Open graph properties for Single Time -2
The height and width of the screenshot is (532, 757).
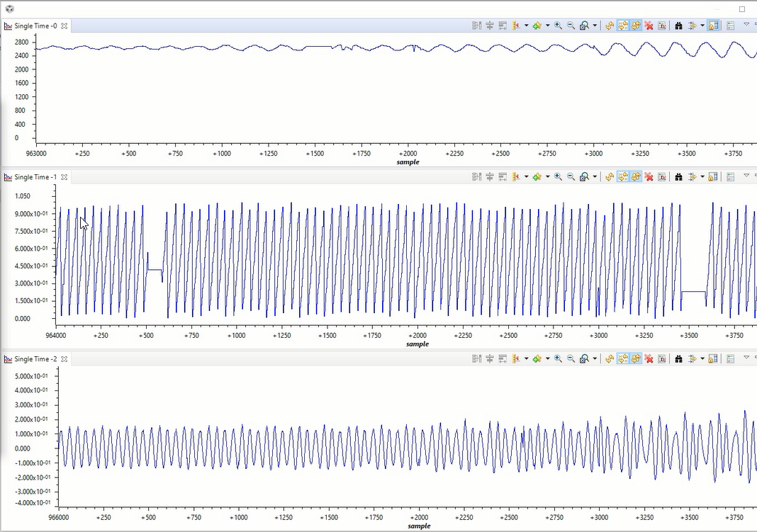(662, 359)
